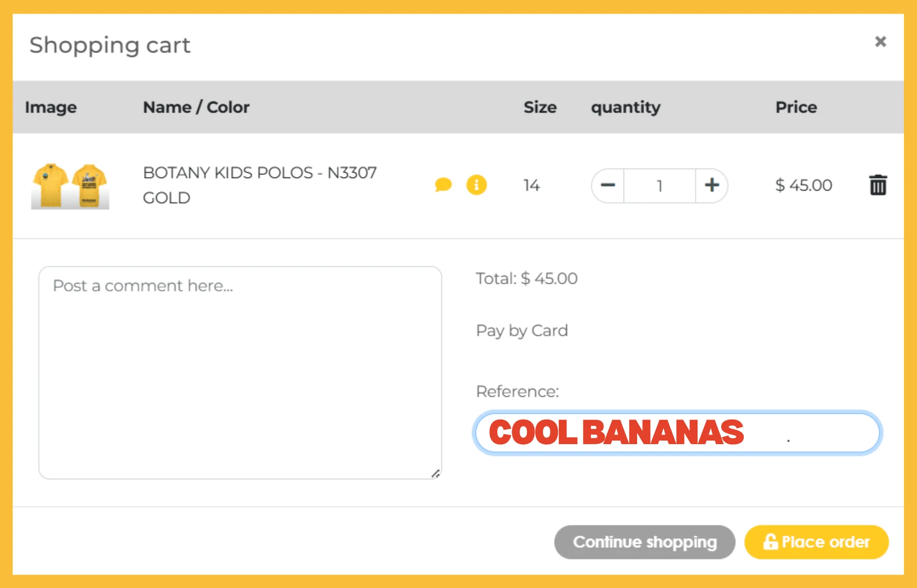The width and height of the screenshot is (917, 588).
Task: Click the Name / Color column header
Action: point(196,107)
